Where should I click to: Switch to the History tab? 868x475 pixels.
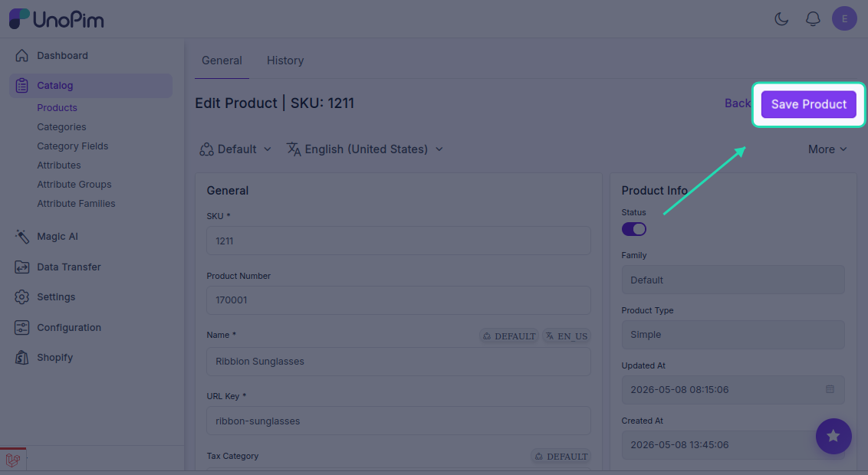[285, 61]
